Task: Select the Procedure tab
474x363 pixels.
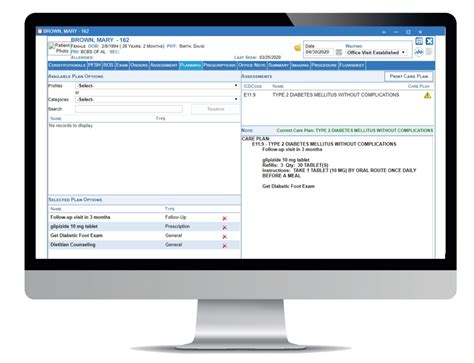Action: (x=324, y=65)
